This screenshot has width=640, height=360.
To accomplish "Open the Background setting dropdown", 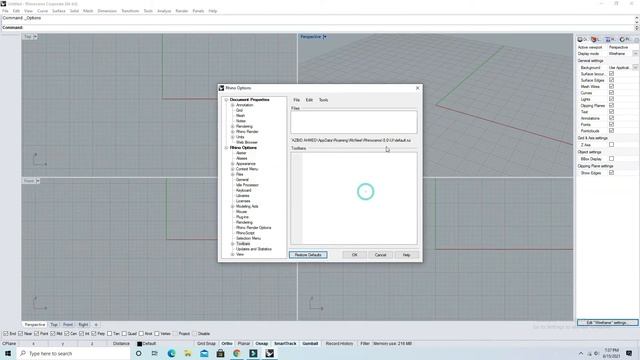I will pyautogui.click(x=635, y=67).
